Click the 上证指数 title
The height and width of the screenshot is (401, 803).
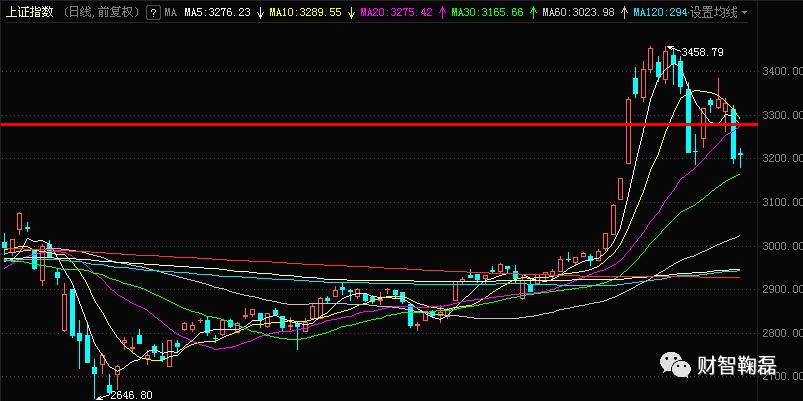pyautogui.click(x=30, y=13)
